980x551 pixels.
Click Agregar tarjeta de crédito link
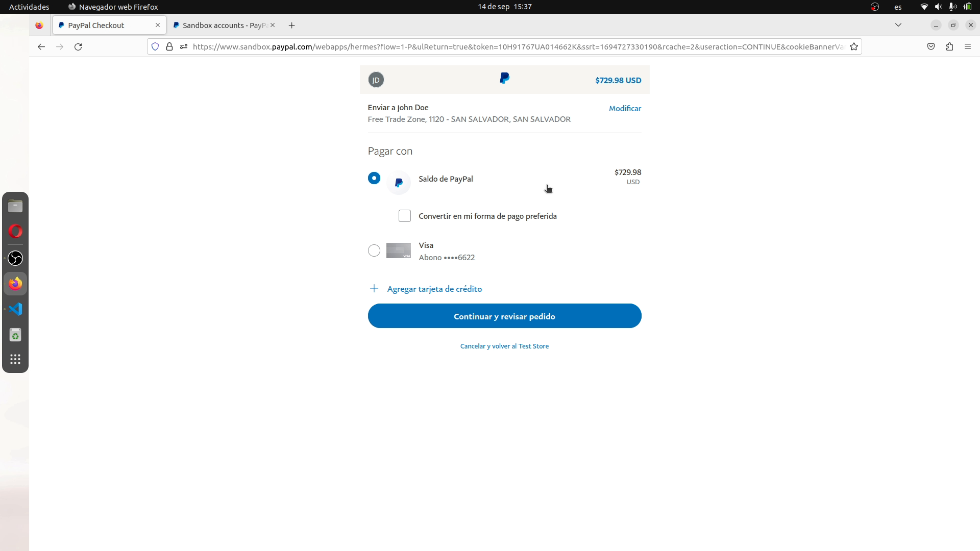click(434, 289)
